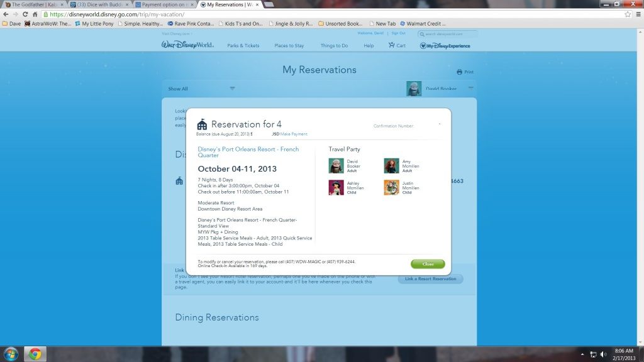This screenshot has height=362, width=644.
Task: Open My Disney Experience
Action: point(445,45)
